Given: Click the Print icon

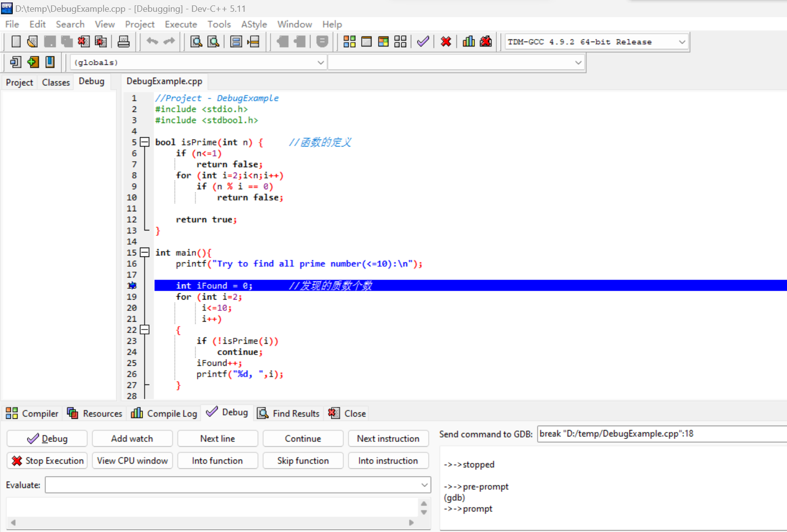Looking at the screenshot, I should click(x=124, y=42).
